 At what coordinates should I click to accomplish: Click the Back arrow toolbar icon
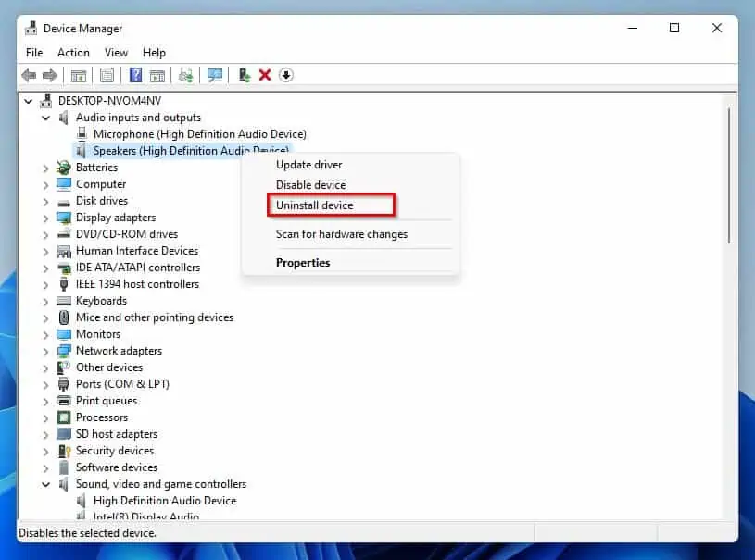coord(29,75)
